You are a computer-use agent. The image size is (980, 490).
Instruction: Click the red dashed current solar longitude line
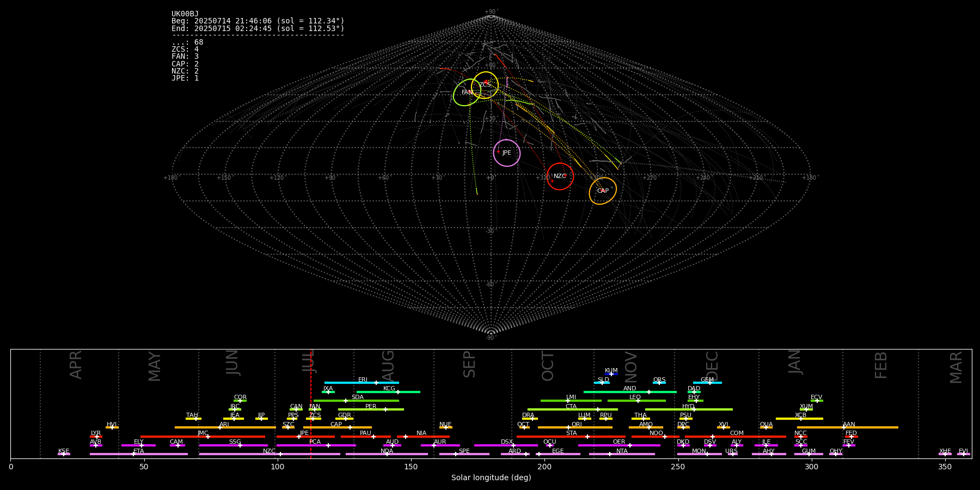(x=311, y=403)
